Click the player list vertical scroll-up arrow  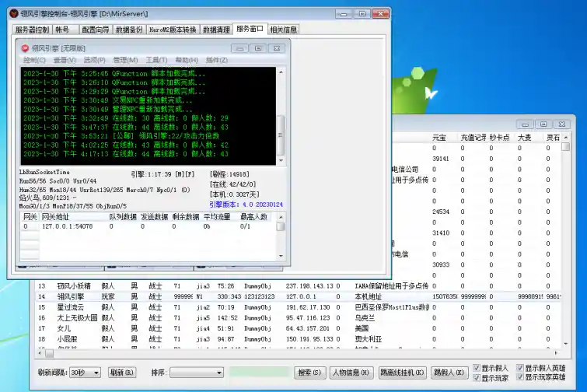pos(566,138)
